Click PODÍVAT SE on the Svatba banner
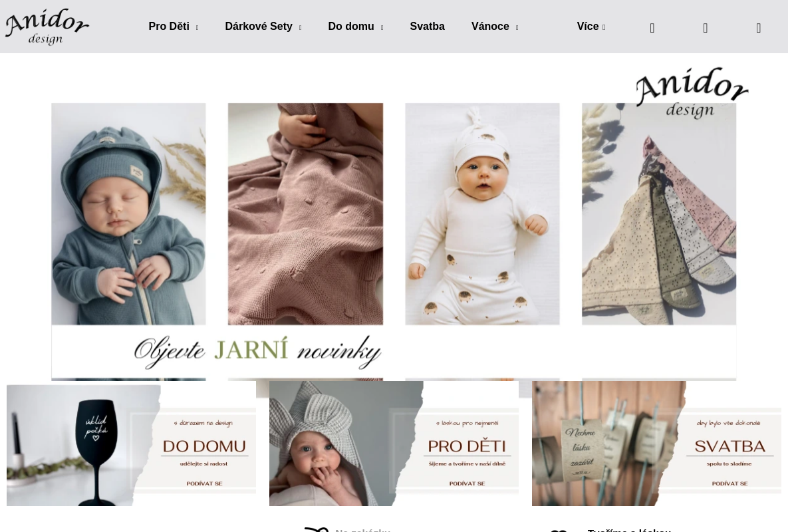This screenshot has height=532, width=798. pos(730,483)
